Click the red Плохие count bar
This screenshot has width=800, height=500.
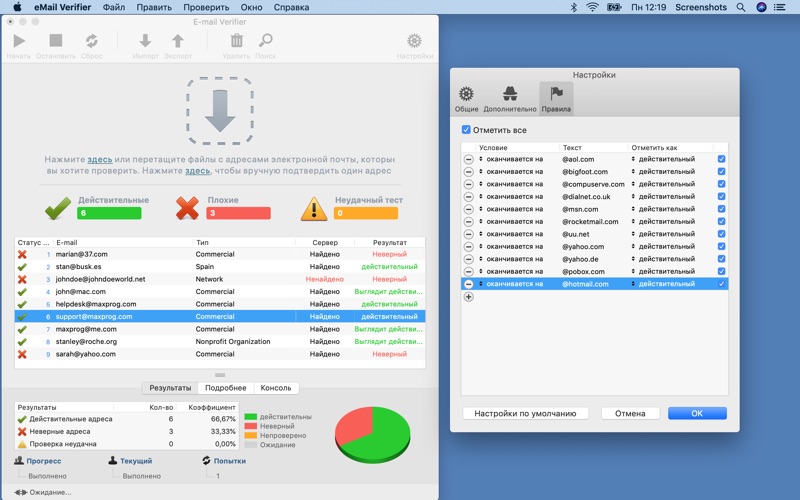point(238,213)
